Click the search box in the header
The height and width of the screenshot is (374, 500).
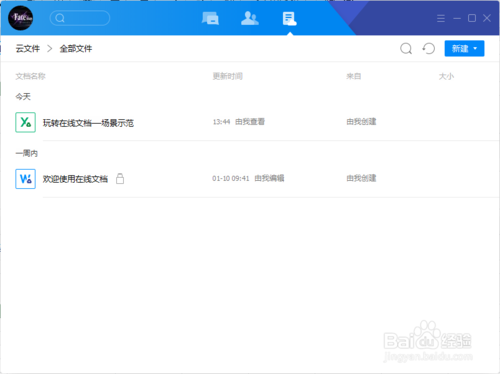click(x=80, y=18)
